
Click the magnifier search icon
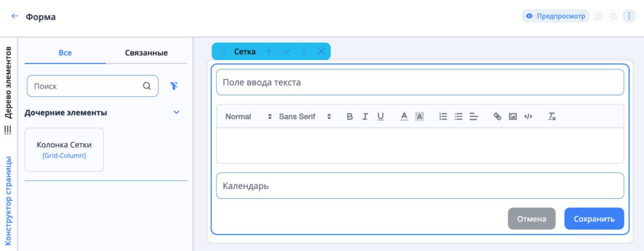[x=147, y=86]
